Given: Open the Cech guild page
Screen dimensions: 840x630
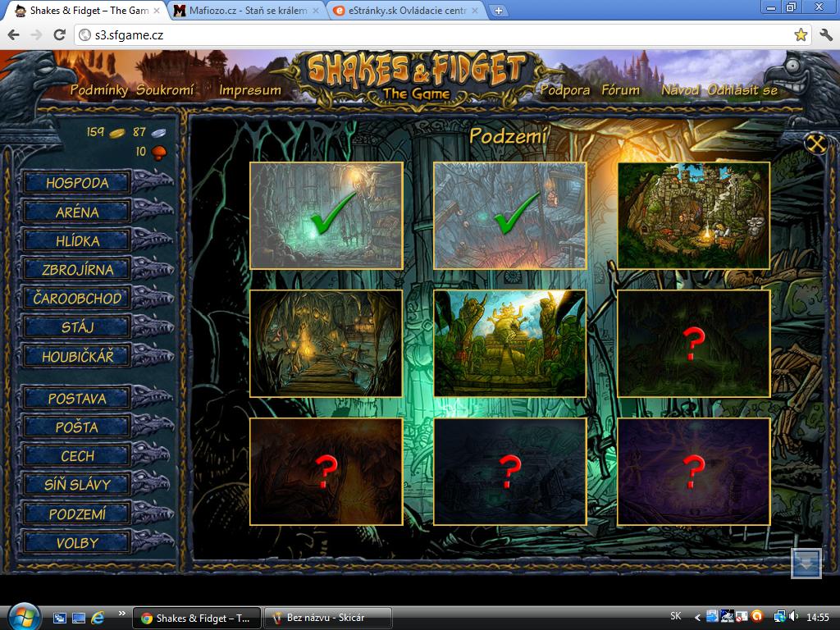Looking at the screenshot, I should coord(76,456).
